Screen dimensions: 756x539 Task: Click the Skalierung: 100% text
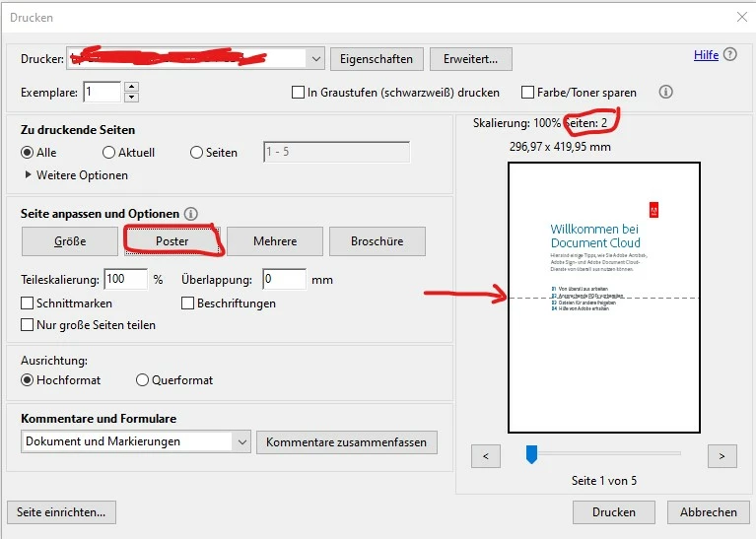[516, 123]
